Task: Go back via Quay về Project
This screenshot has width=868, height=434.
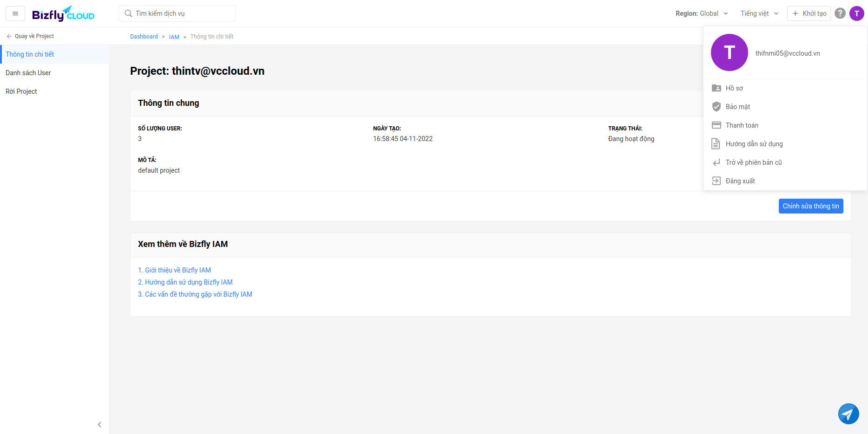Action: [x=30, y=36]
